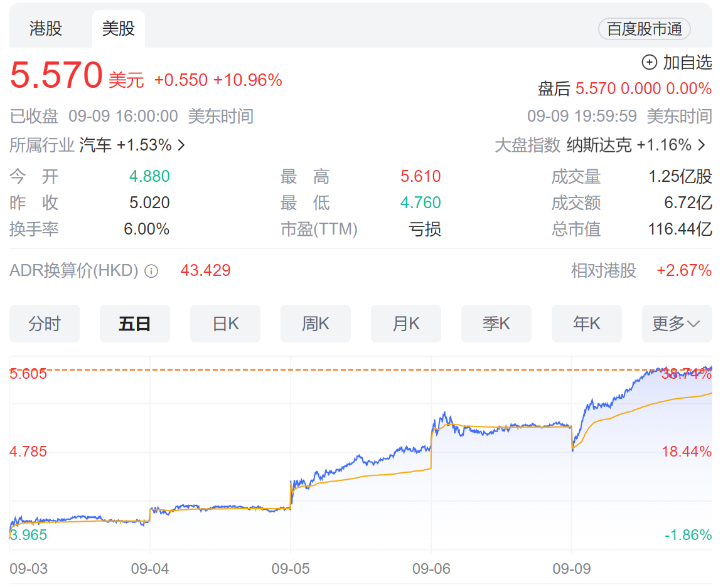728x587 pixels.
Task: Switch to the 港股 tab
Action: click(46, 29)
